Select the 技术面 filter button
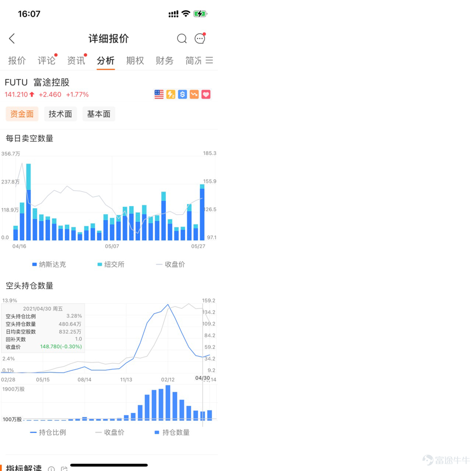Image resolution: width=476 pixels, height=471 pixels. click(x=60, y=114)
